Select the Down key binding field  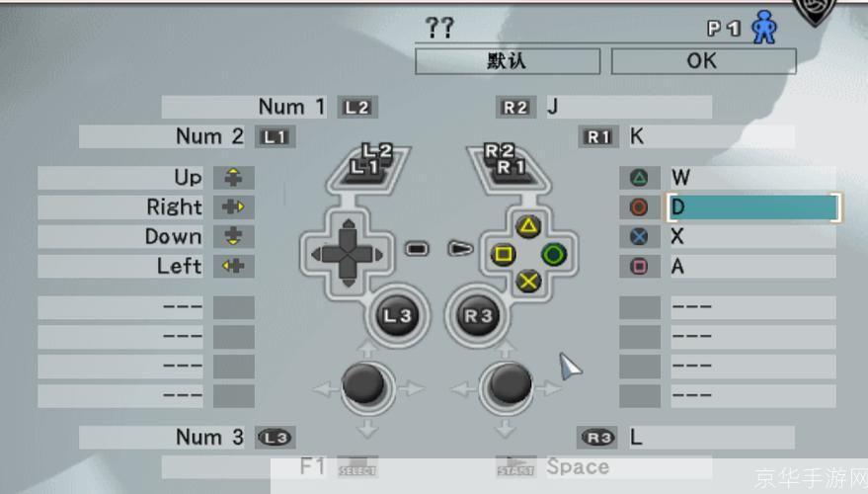pos(120,236)
